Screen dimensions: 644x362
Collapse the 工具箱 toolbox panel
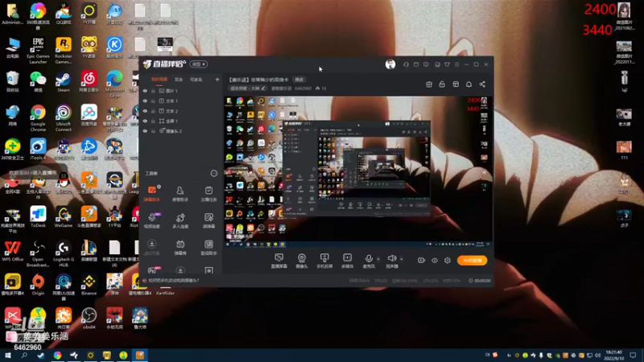tap(214, 173)
